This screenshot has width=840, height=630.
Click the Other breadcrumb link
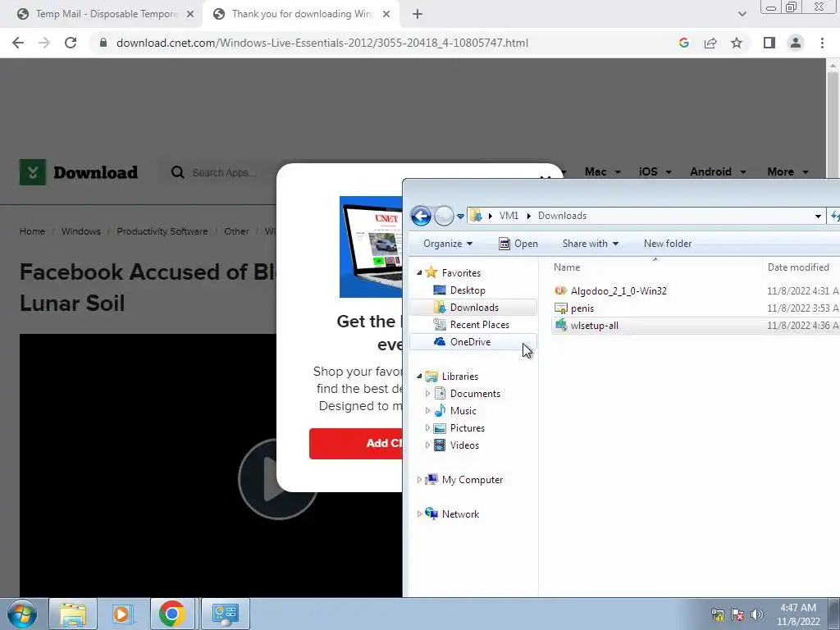[x=236, y=231]
